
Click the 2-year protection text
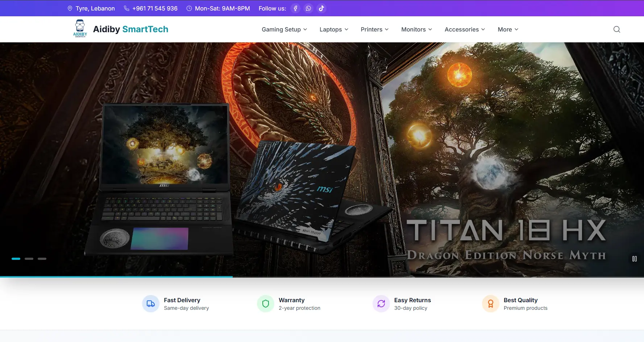299,308
